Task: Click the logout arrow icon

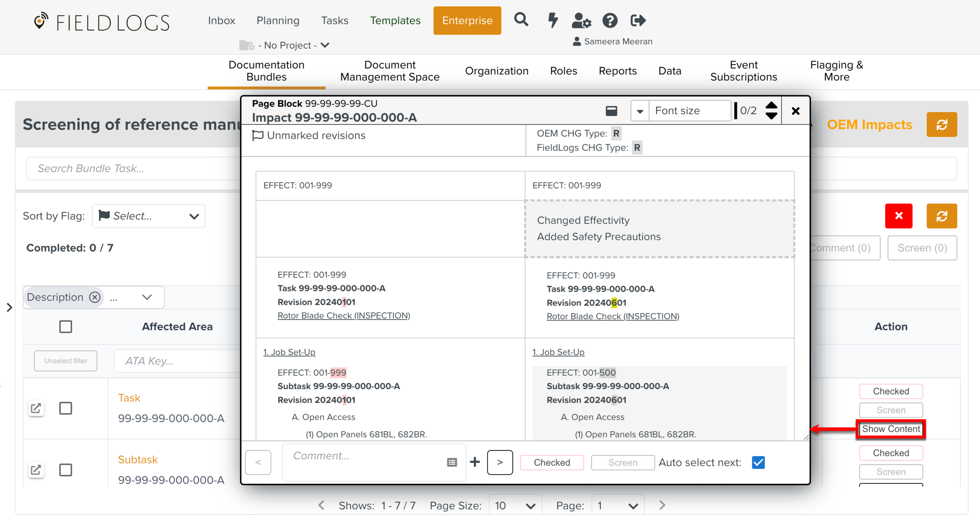Action: coord(638,20)
